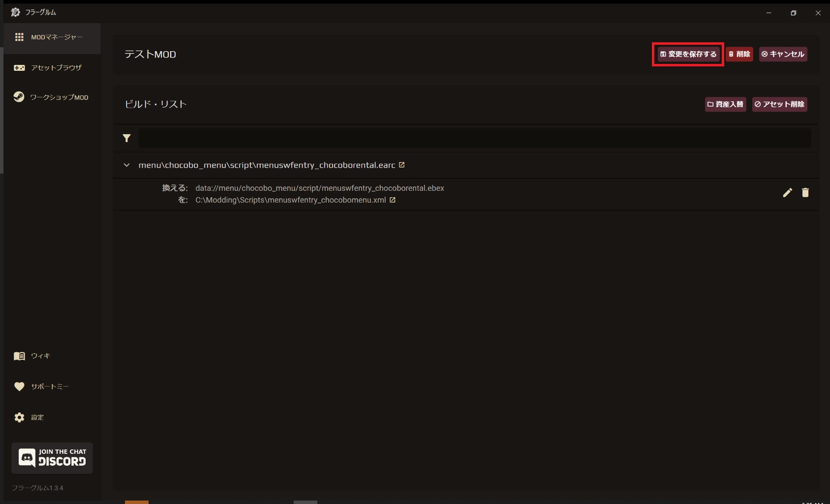830x504 pixels.
Task: Click the フラーグルム app logo in title bar
Action: [x=15, y=12]
